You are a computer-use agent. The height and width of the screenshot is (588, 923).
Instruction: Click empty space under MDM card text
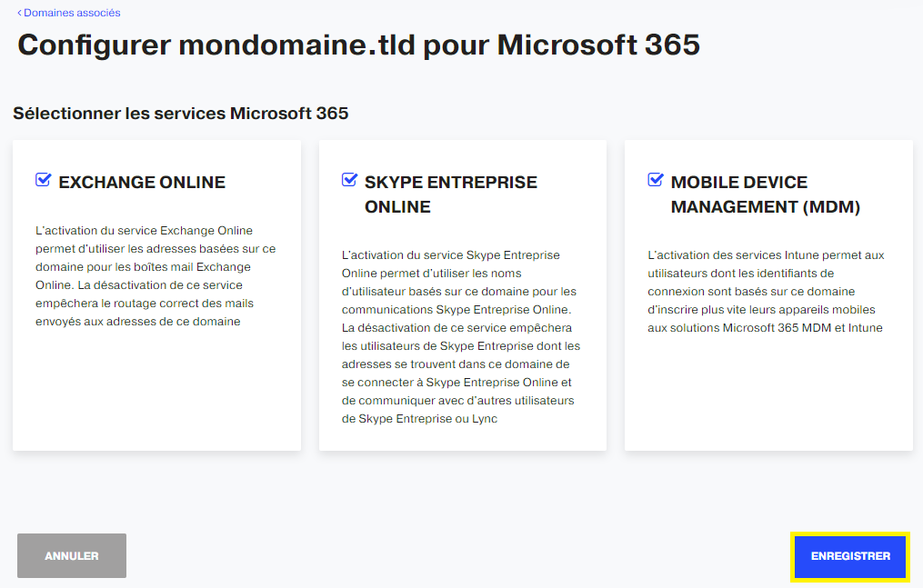pos(768,394)
